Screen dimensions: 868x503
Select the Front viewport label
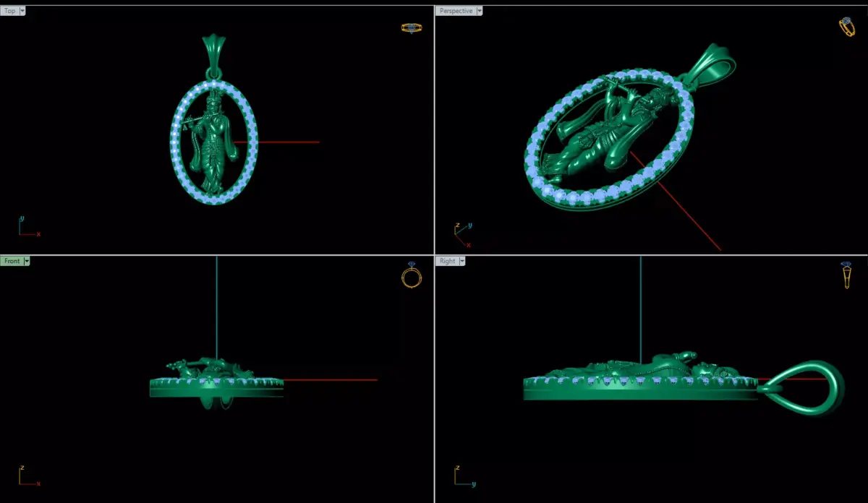point(12,261)
